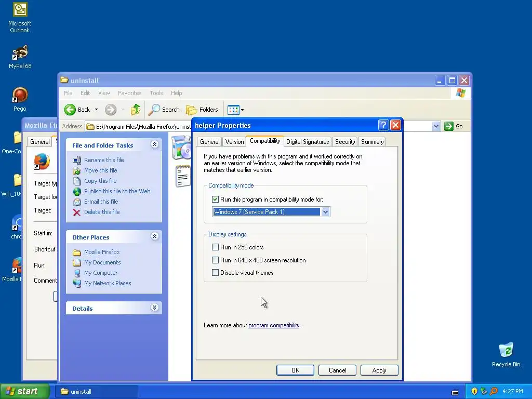
Task: Collapse the Other Places panel
Action: pos(154,236)
